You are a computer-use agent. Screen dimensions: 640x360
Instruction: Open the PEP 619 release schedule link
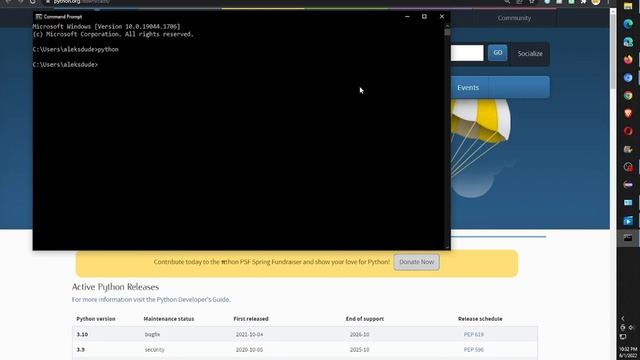[x=473, y=334]
